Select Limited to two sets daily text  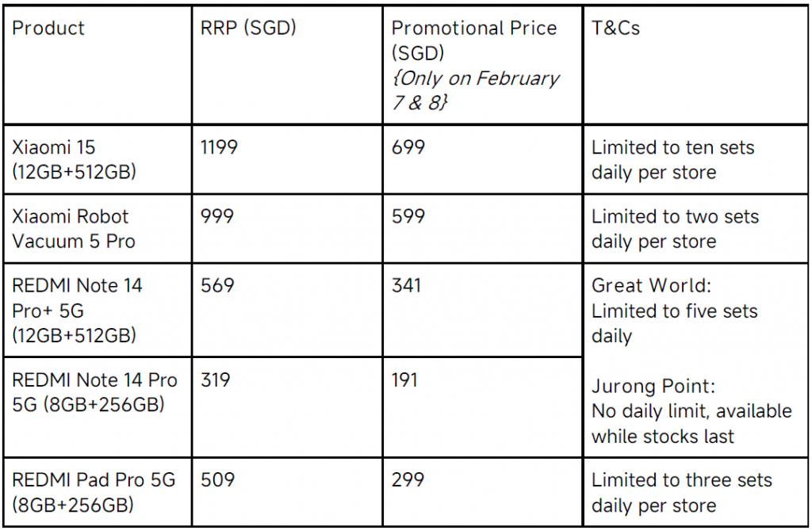676,229
